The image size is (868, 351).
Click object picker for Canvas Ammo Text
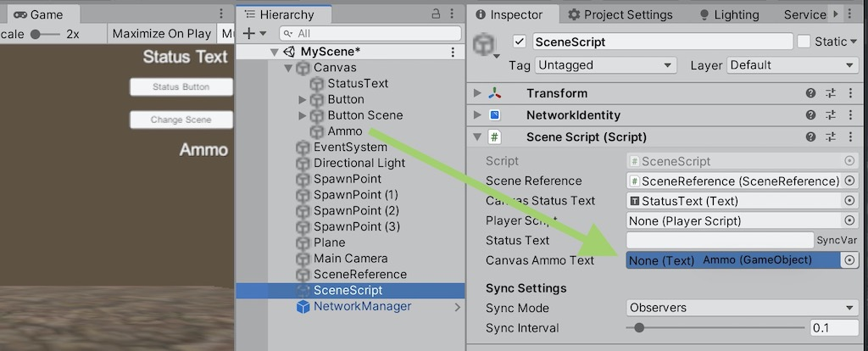(x=849, y=260)
